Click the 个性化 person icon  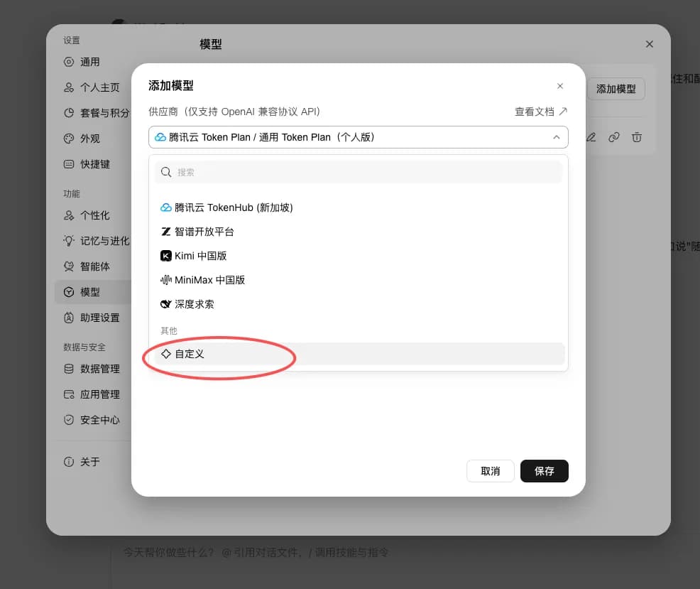[x=68, y=215]
